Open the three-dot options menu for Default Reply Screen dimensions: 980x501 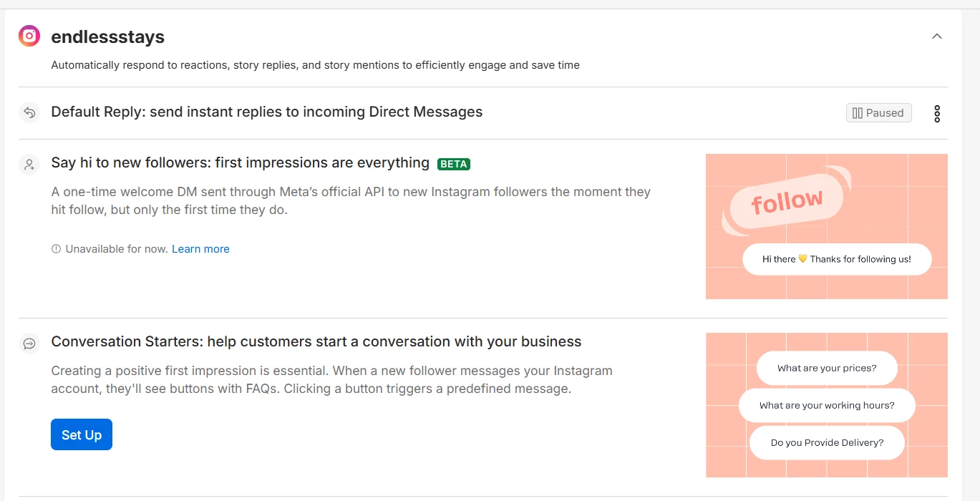(936, 113)
